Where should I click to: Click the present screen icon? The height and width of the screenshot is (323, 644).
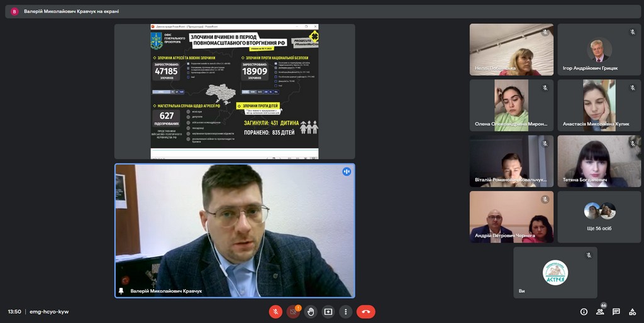pyautogui.click(x=328, y=312)
